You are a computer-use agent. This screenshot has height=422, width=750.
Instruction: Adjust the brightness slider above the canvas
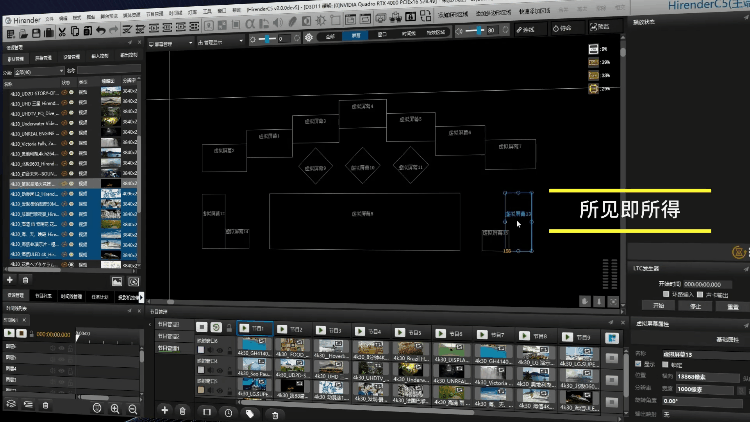[x=267, y=39]
